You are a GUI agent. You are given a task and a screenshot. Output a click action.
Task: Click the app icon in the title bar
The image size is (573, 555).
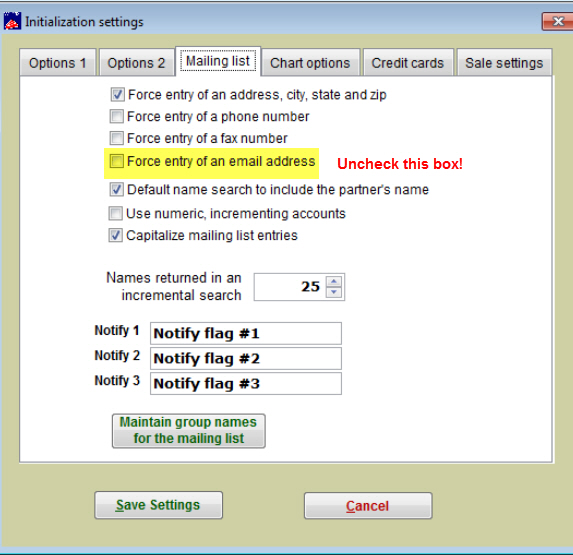point(12,21)
